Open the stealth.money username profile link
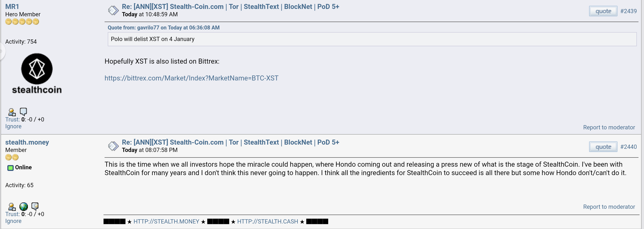Screen dimensions: 644x229 pos(27,142)
